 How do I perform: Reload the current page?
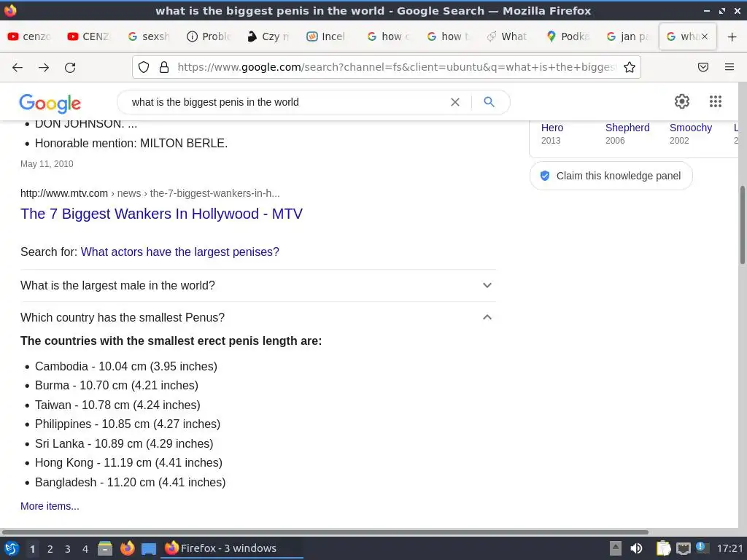(70, 68)
